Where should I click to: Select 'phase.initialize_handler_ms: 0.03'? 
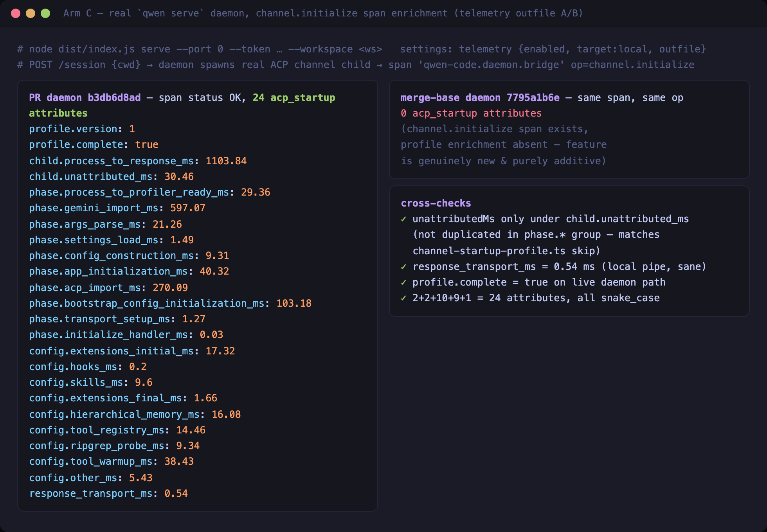point(126,335)
